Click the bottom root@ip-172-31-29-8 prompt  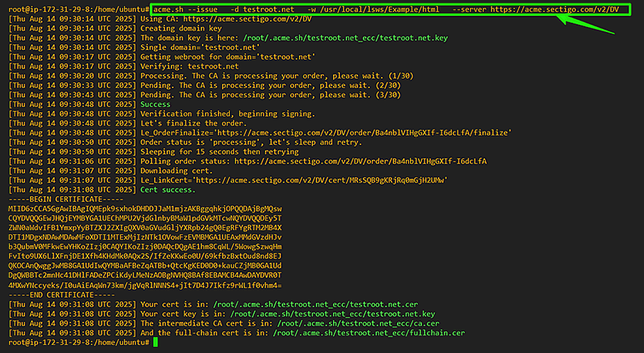(78, 342)
